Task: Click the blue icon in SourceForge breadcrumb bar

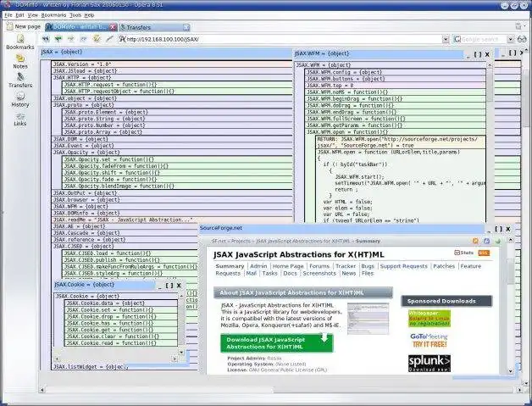Action: [x=486, y=241]
